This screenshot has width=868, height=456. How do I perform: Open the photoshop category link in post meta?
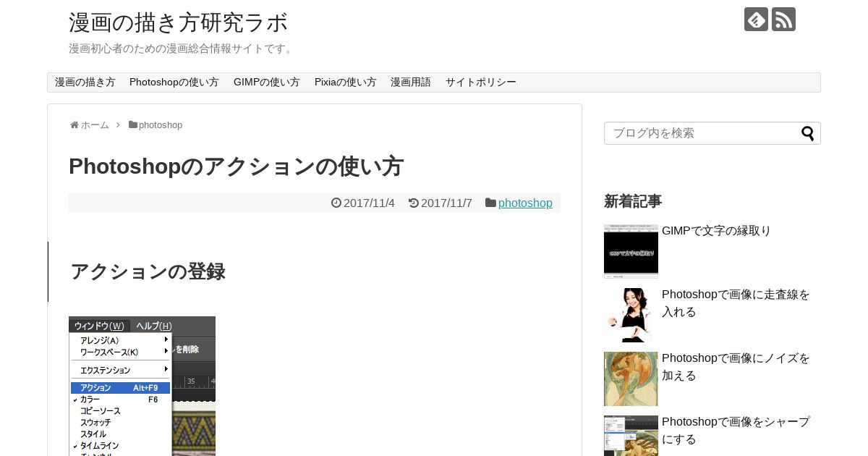click(x=525, y=203)
